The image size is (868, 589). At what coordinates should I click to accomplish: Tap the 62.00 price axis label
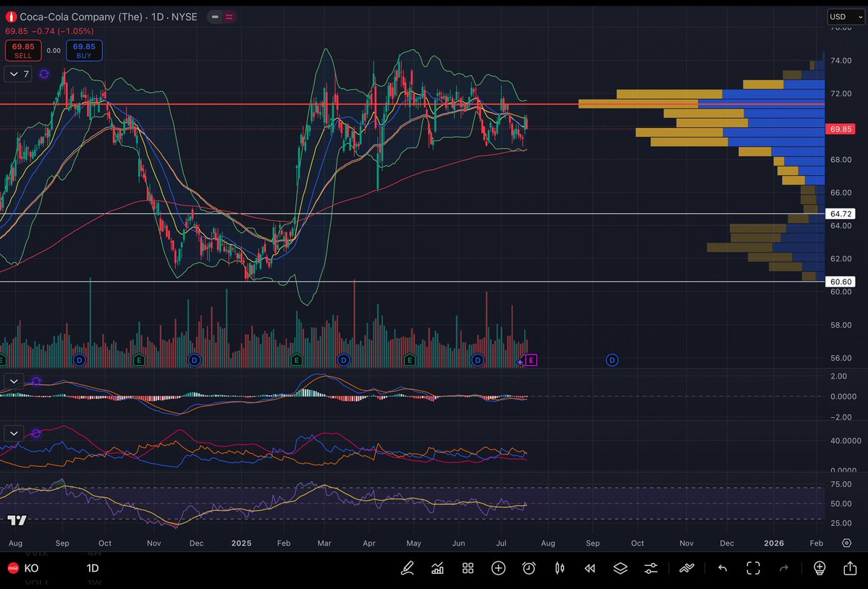tap(841, 258)
